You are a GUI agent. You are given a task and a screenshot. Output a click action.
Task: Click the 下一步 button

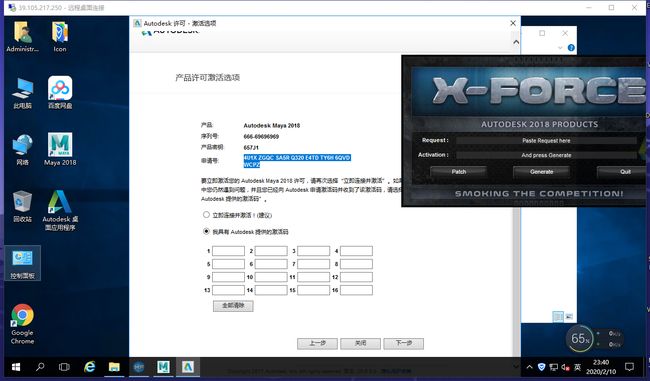403,343
